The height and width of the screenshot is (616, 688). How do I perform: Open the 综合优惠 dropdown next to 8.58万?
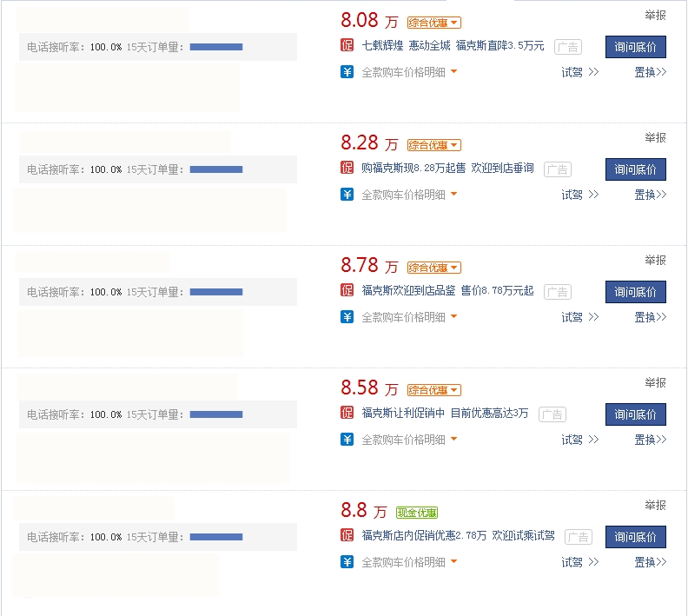434,390
